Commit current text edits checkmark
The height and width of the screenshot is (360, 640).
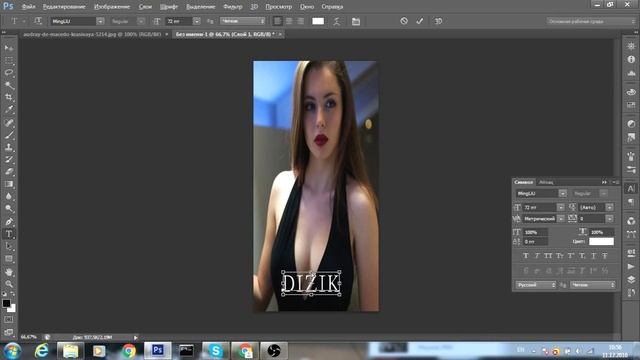[420, 21]
